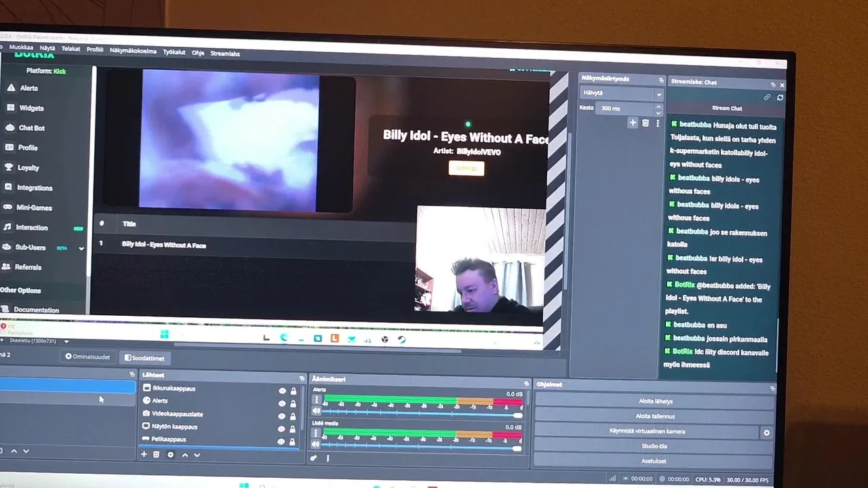Move the selected source down

pos(197,455)
